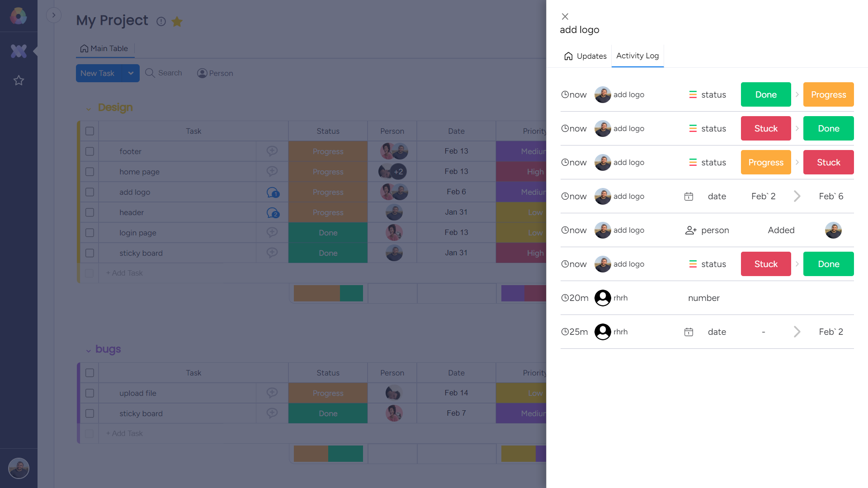The width and height of the screenshot is (868, 488).
Task: Toggle checkbox for sticky board bugs task
Action: point(90,413)
